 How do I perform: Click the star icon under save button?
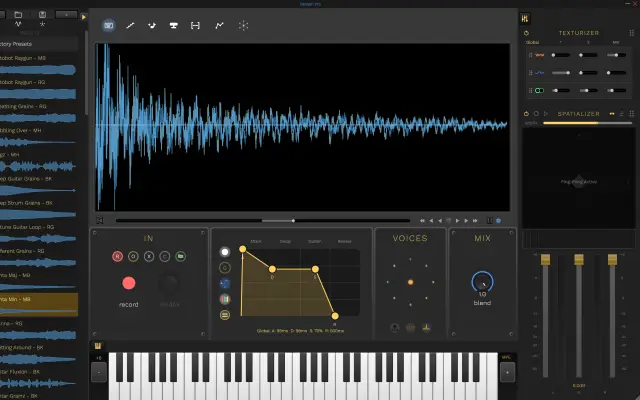pyautogui.click(x=42, y=24)
